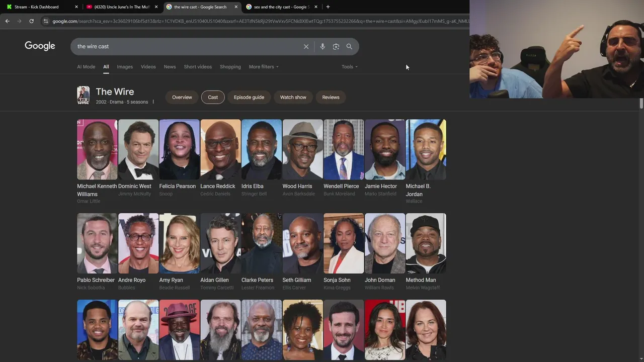Click the Sonja Sohn name link
This screenshot has height=362, width=644.
337,280
